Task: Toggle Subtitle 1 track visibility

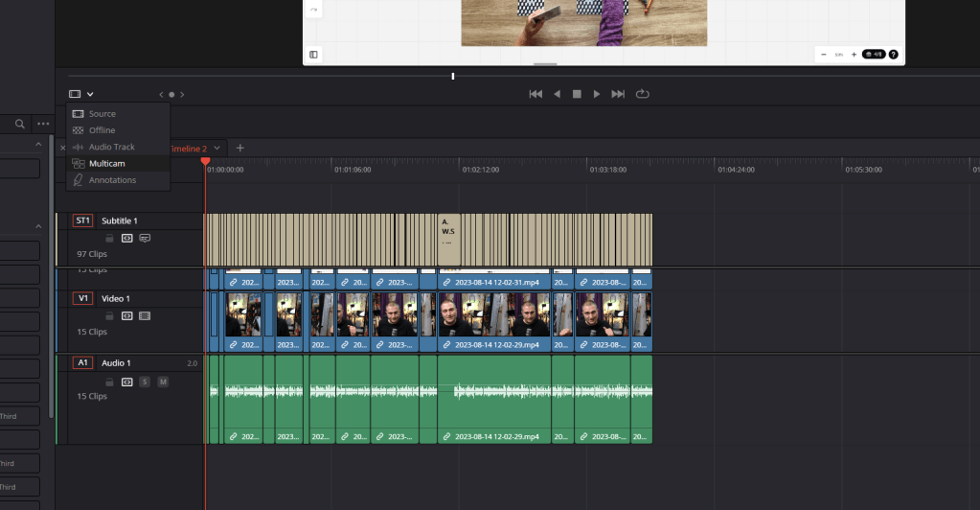Action: click(x=145, y=239)
